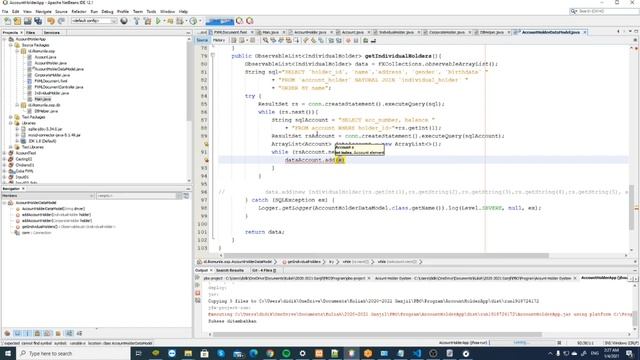Click the Build Project hammer icon
The height and width of the screenshot is (360, 640).
136,21
